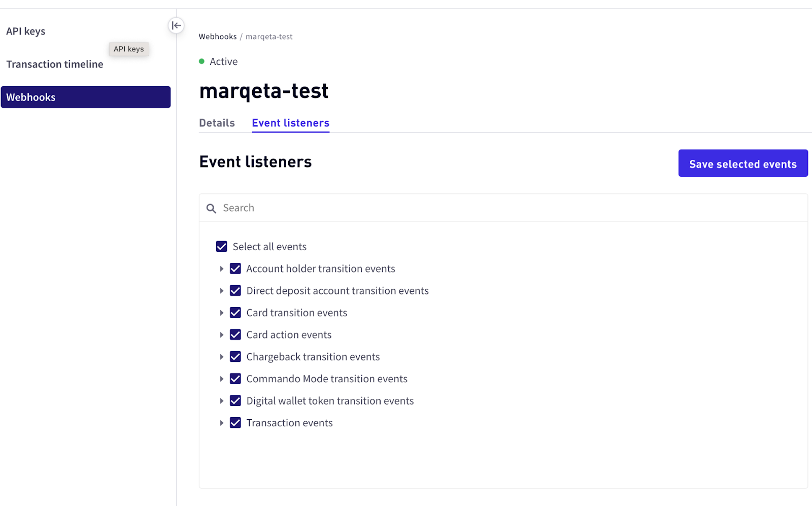This screenshot has width=812, height=506.
Task: Click Save selected events button
Action: tap(743, 163)
